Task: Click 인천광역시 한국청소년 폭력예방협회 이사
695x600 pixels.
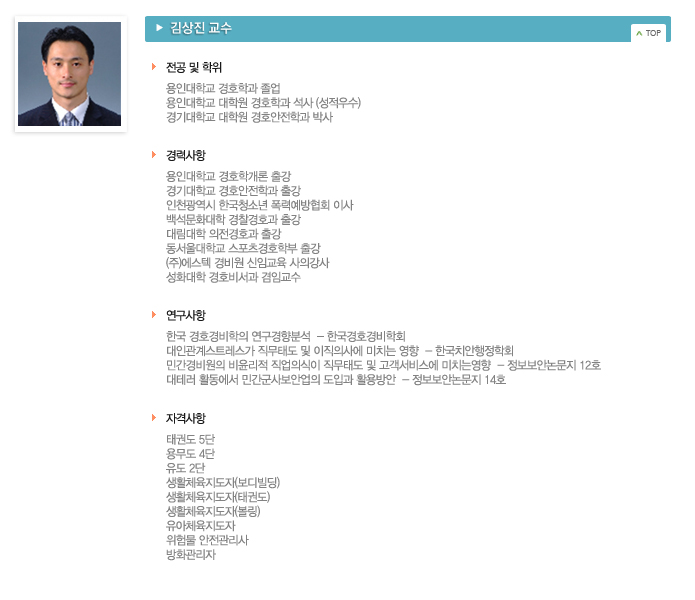Action: (260, 205)
